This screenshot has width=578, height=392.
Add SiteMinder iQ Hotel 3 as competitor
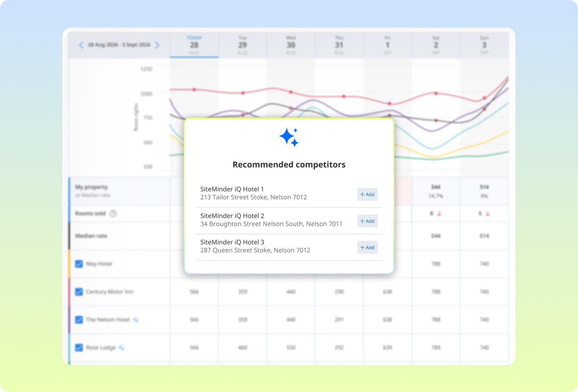click(367, 248)
